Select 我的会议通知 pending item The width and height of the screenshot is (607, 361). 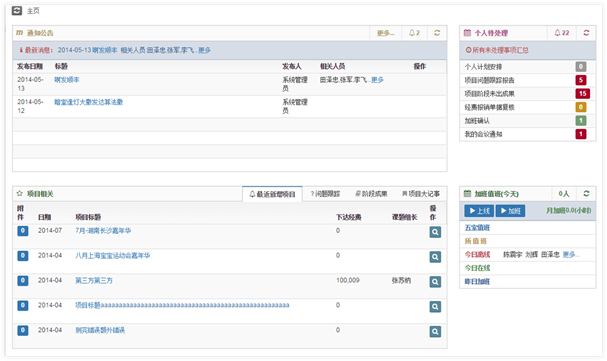483,134
